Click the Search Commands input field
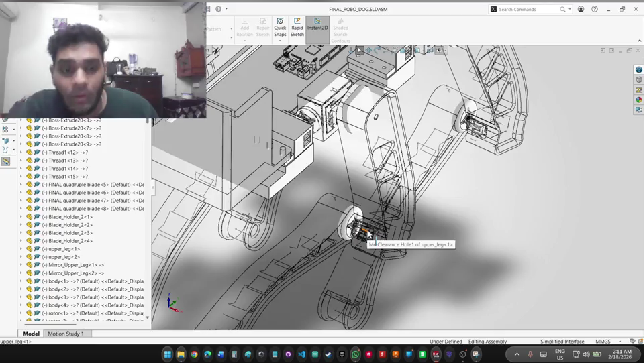This screenshot has height=363, width=644. click(x=527, y=9)
